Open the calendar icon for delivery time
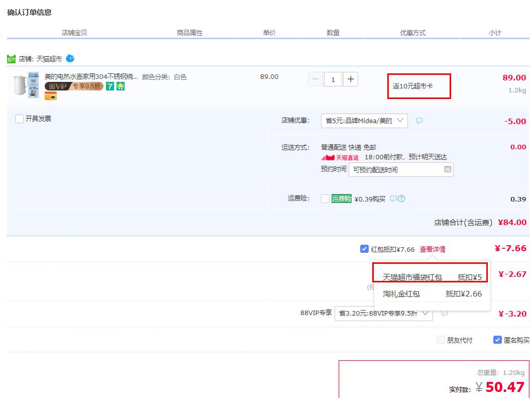532x398 pixels. [x=448, y=169]
